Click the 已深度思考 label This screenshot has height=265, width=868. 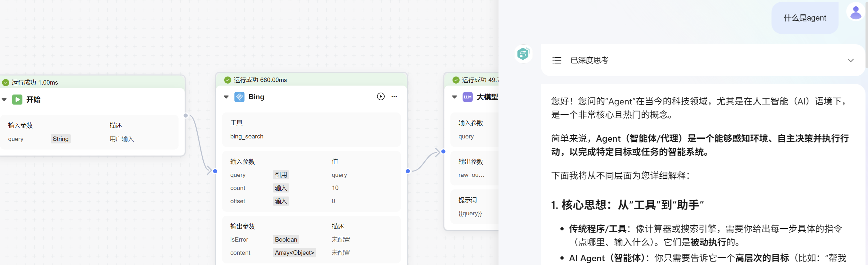(x=589, y=60)
